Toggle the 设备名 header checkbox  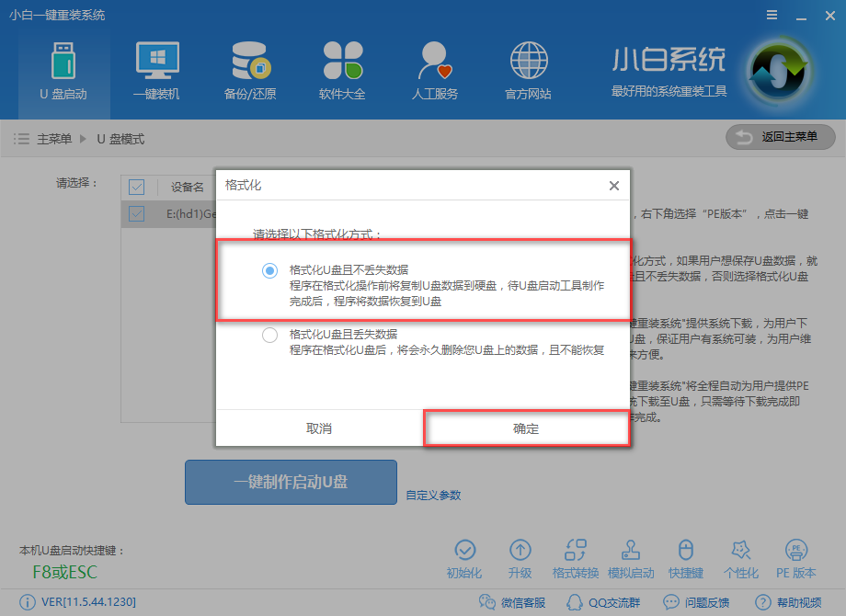coord(137,187)
